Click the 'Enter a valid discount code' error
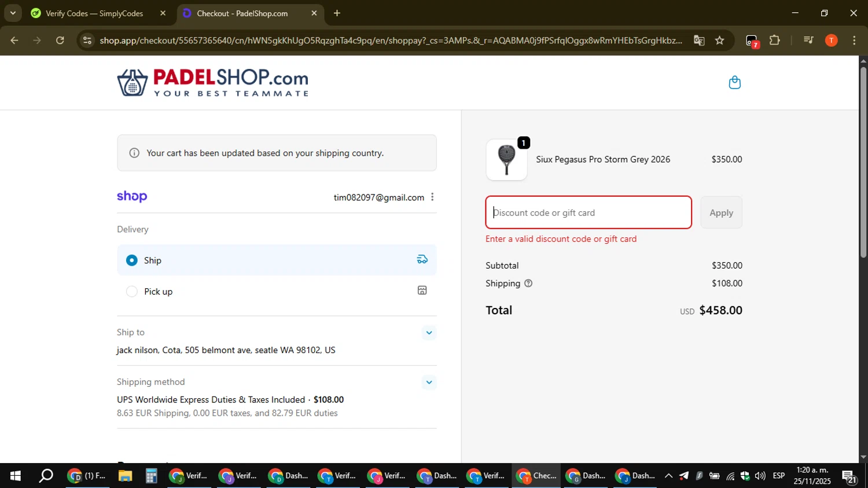868x488 pixels. coord(561,239)
